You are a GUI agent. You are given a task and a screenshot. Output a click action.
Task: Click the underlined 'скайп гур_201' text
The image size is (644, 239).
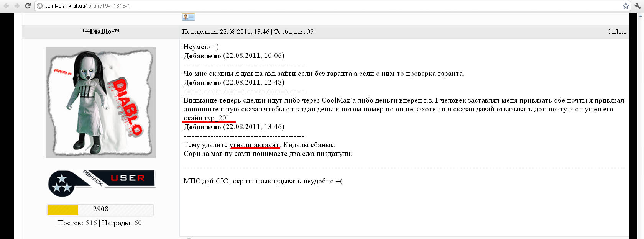207,118
